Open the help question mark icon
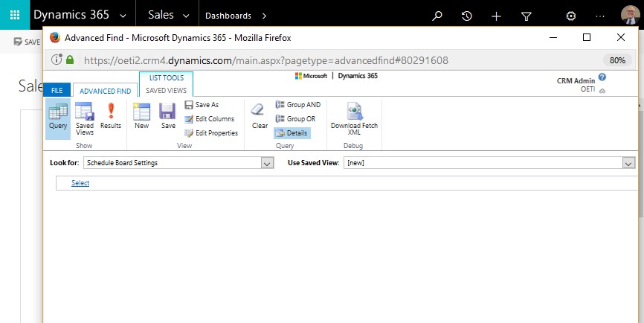Image resolution: width=644 pixels, height=323 pixels. coord(602,77)
